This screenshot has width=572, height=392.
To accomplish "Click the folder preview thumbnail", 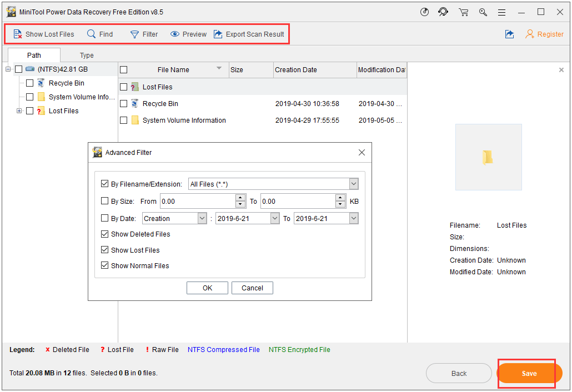I will tap(489, 157).
